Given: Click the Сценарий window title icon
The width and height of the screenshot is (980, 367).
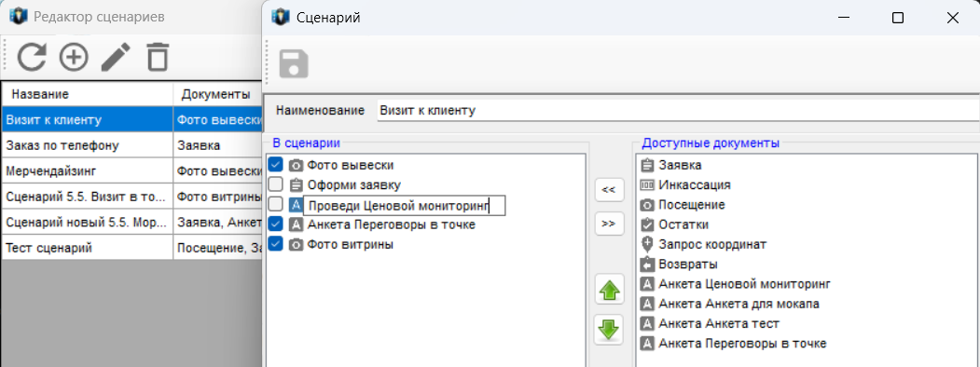Looking at the screenshot, I should (x=280, y=17).
